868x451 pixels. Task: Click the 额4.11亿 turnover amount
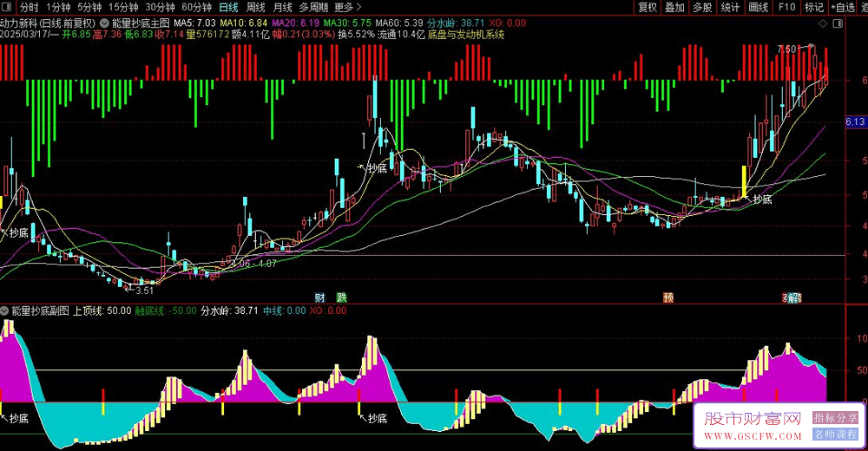point(250,35)
